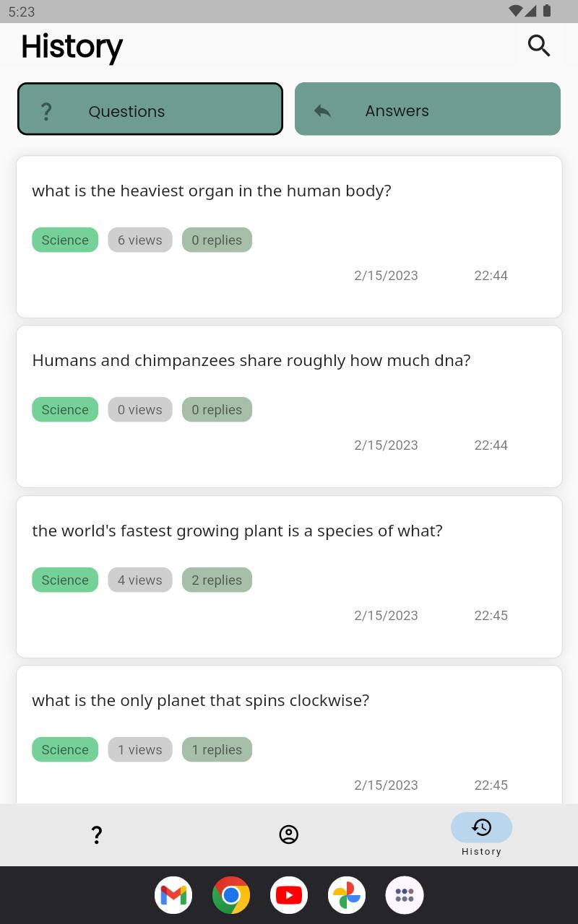Tap the question mark icon in bottom navigation
The image size is (578, 924).
coord(97,834)
